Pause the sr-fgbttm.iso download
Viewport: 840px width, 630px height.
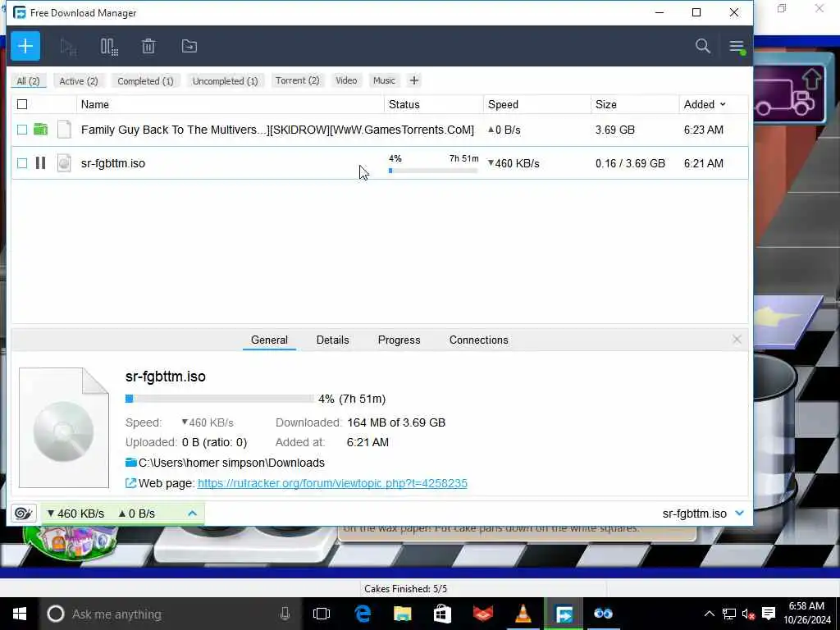point(40,163)
